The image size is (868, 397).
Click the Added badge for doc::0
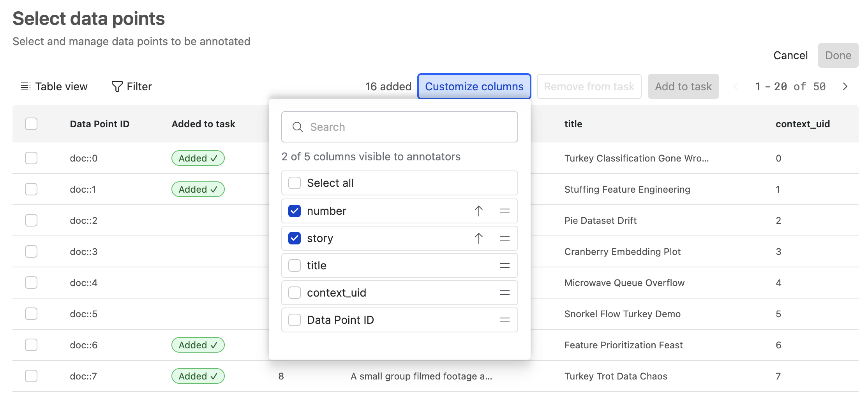pyautogui.click(x=198, y=158)
